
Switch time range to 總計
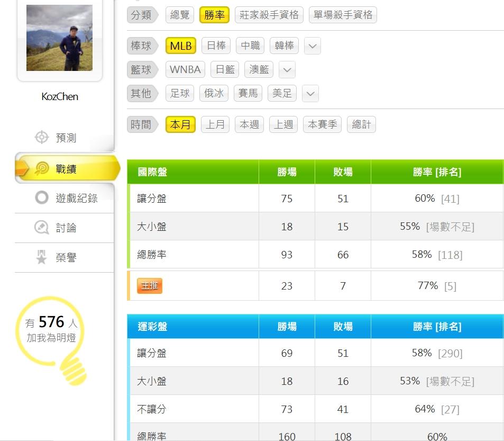361,124
